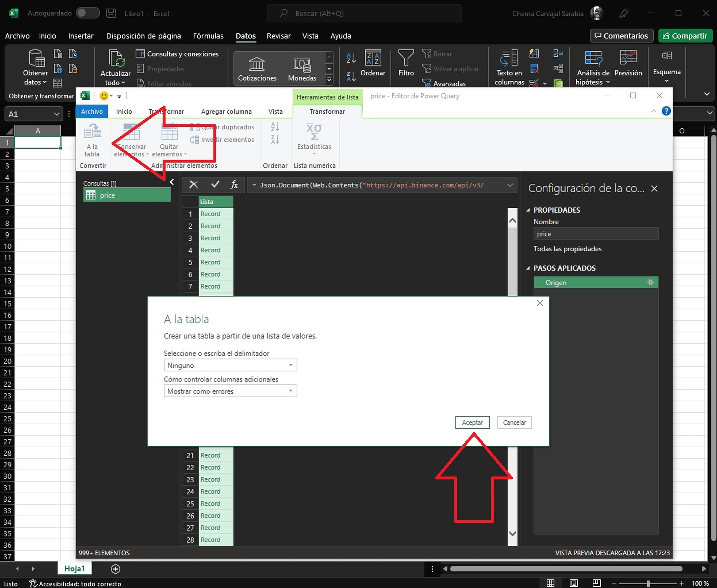Click Excel horizontal scrollbar
This screenshot has height=588, width=717.
coord(566,569)
